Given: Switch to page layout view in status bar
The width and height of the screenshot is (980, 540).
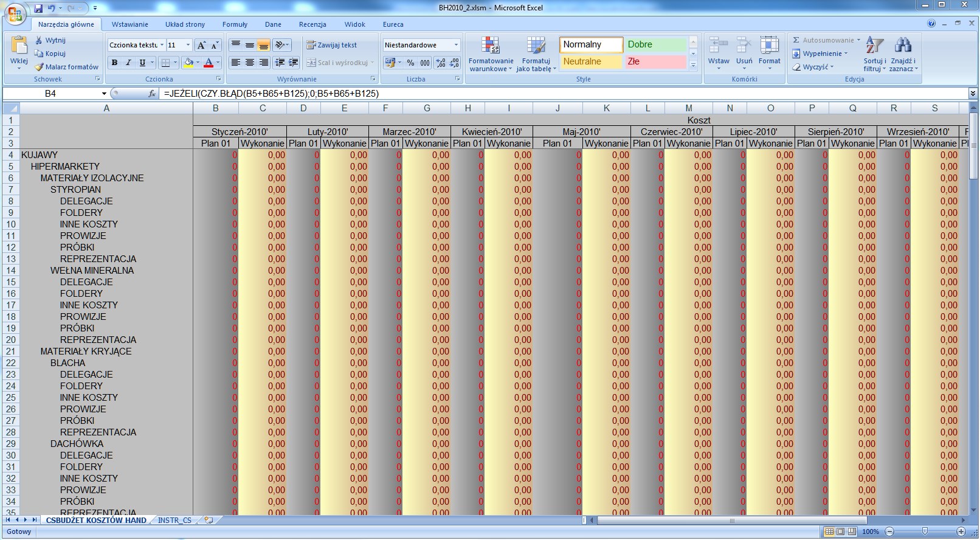Looking at the screenshot, I should [840, 531].
